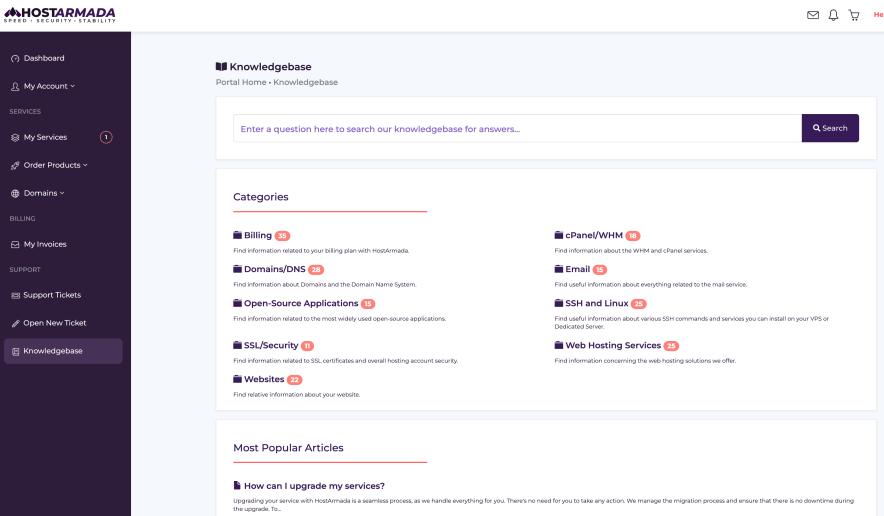
Task: Click the Open-Source Applications folder icon
Action: [x=237, y=303]
